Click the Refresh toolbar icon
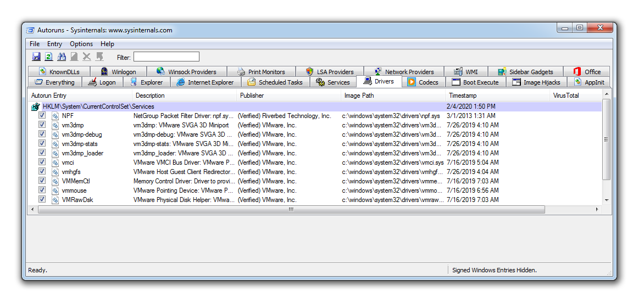Viewport: 644px width, 297px height. 48,57
